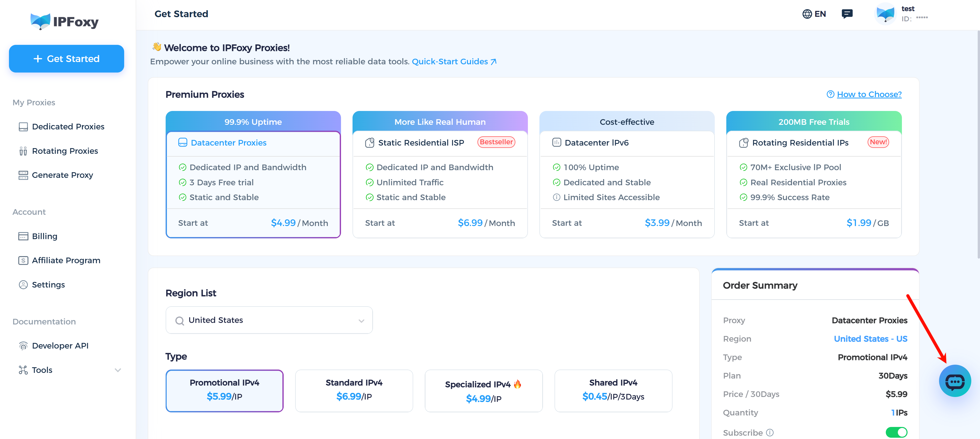Viewport: 980px width, 439px height.
Task: Open the How to Choose? link
Action: 869,94
